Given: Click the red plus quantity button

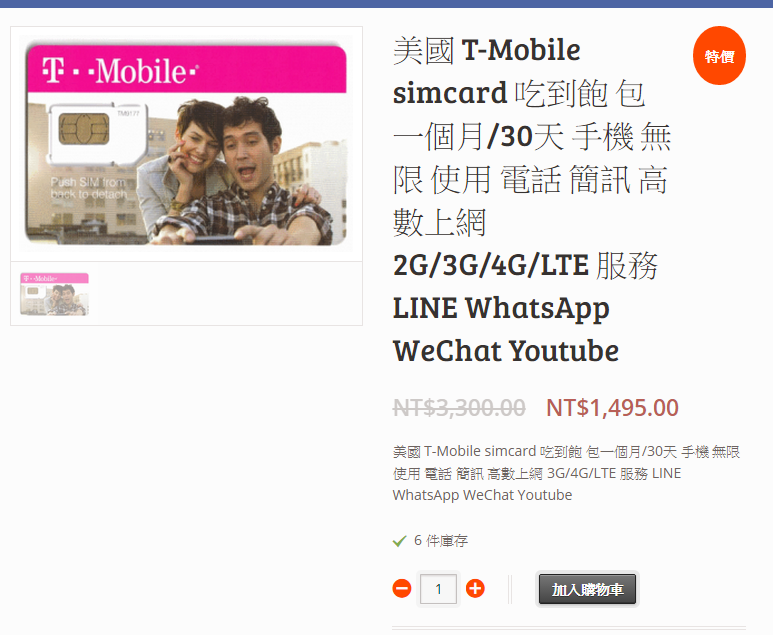Looking at the screenshot, I should [x=475, y=589].
